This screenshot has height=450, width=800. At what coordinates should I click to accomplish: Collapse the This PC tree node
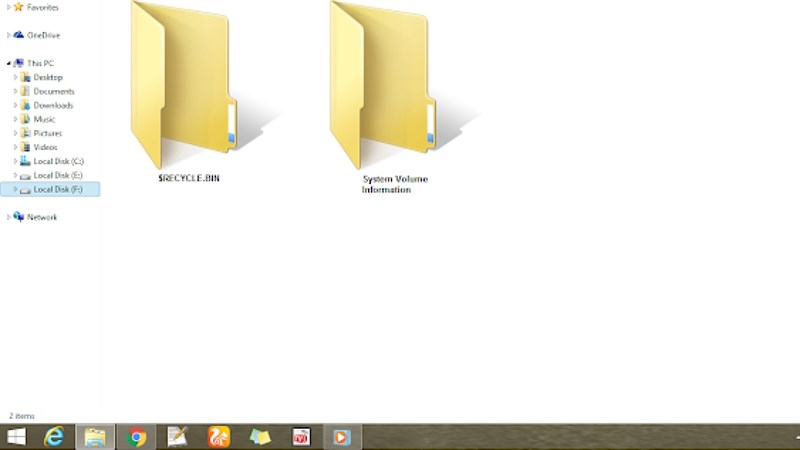point(8,63)
